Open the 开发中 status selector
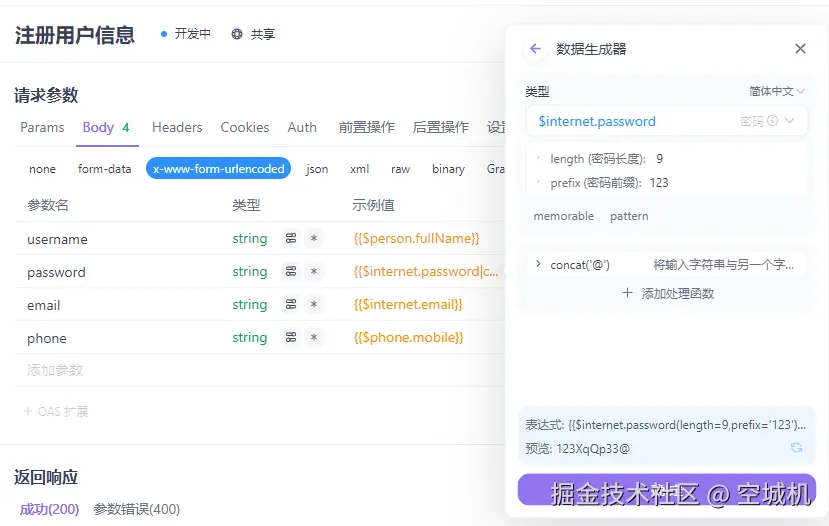 (x=186, y=34)
